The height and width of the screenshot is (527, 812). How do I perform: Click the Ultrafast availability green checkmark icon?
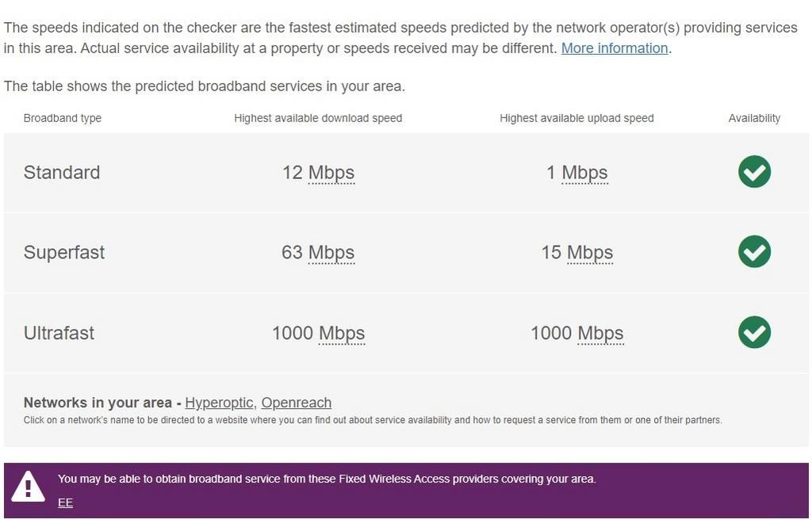tap(754, 332)
